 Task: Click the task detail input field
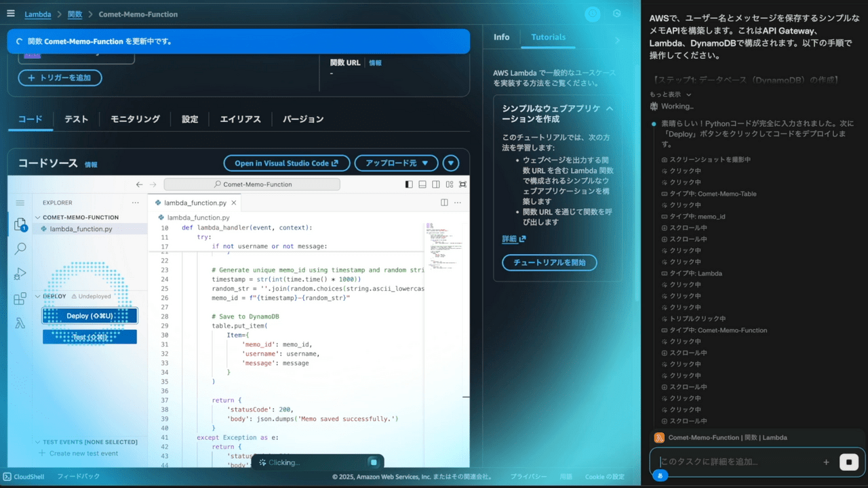click(x=736, y=462)
